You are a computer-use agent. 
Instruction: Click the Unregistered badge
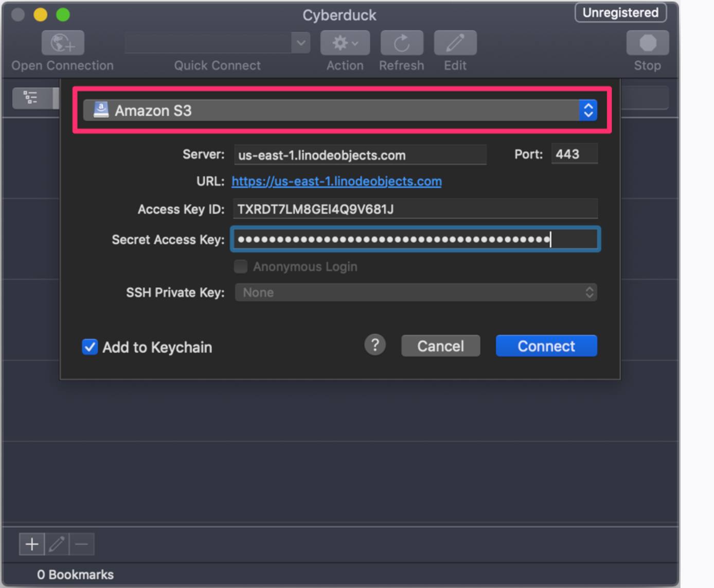tap(620, 13)
